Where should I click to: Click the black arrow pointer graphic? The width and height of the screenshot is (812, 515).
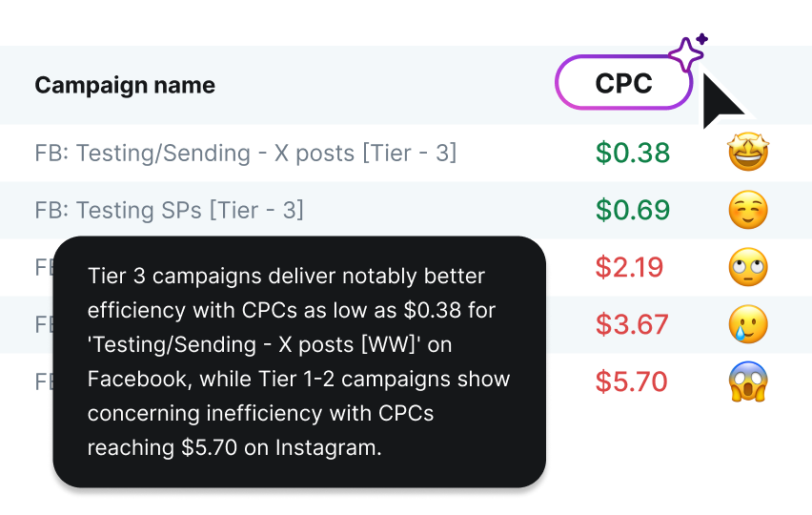click(724, 100)
